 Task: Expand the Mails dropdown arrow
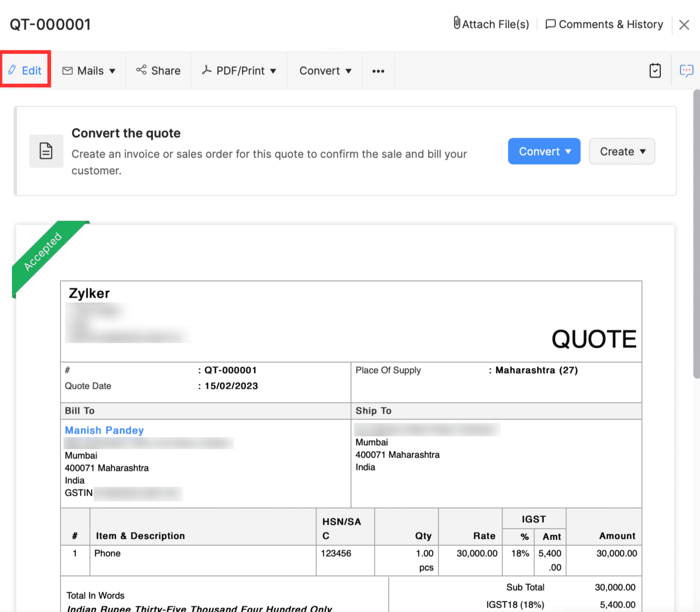112,71
